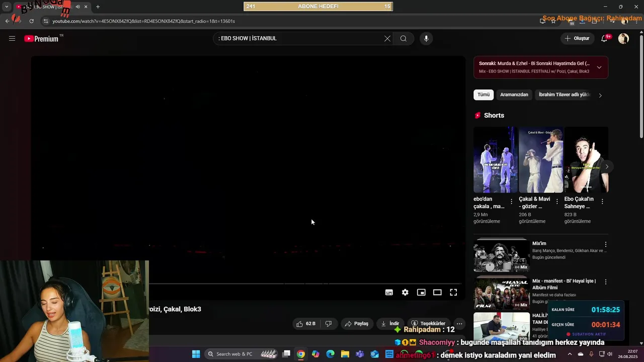Viewport: 644px width, 362px height.
Task: Send a Teşekkürler super thanks
Action: click(x=428, y=324)
